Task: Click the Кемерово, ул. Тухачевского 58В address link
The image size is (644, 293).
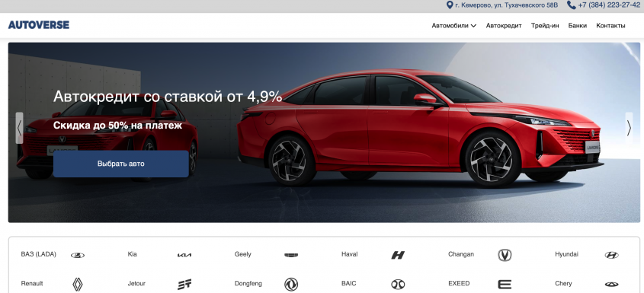Action: [x=507, y=5]
